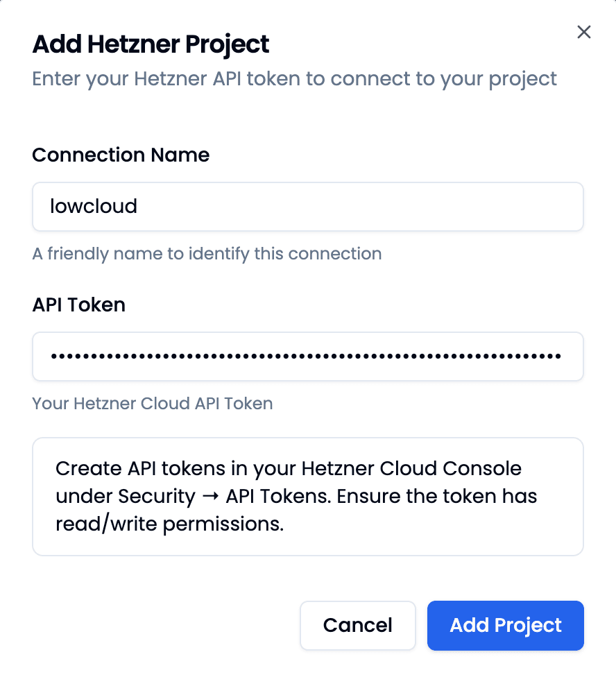Screen dimensions: 616x677
Task: Click the API tokens instruction box
Action: point(307,495)
